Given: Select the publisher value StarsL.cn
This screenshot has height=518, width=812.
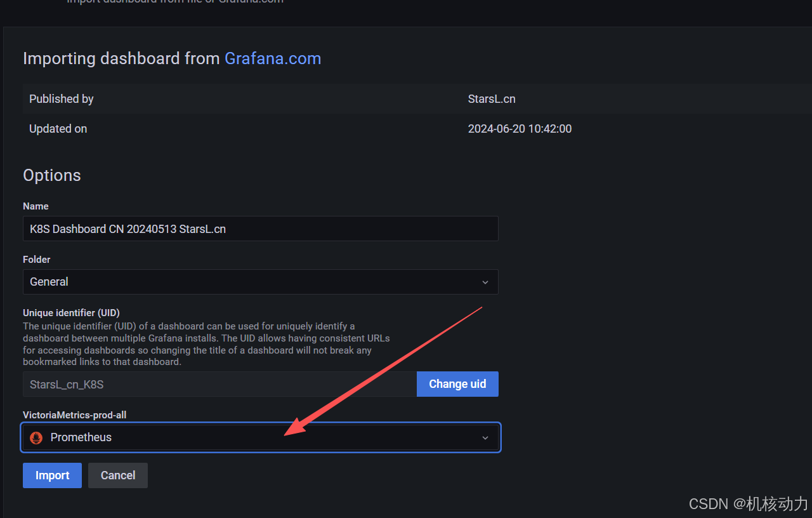Looking at the screenshot, I should (x=492, y=99).
